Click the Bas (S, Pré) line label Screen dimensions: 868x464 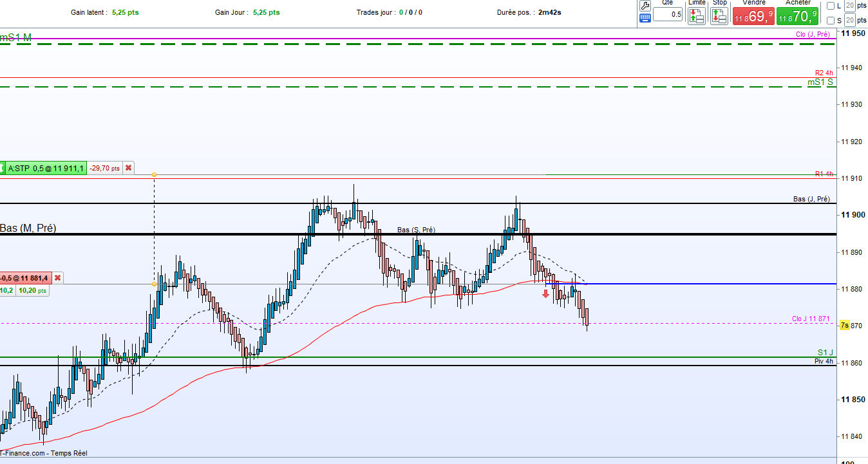[x=416, y=230]
